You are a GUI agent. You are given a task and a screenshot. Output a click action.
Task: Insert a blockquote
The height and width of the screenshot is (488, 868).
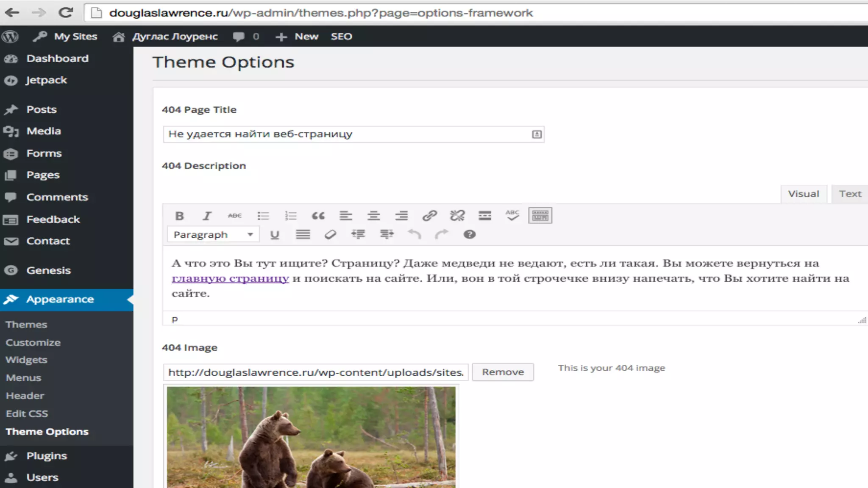[x=318, y=216]
